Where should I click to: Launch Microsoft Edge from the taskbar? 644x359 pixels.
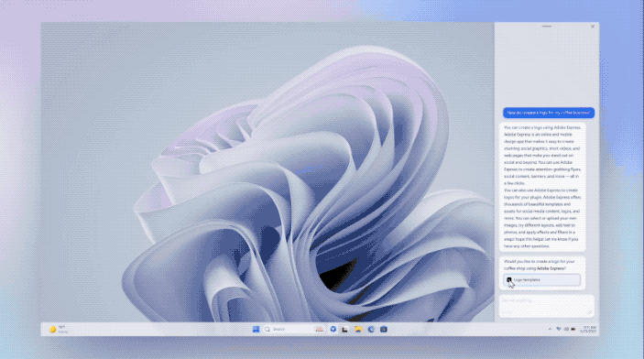371,329
